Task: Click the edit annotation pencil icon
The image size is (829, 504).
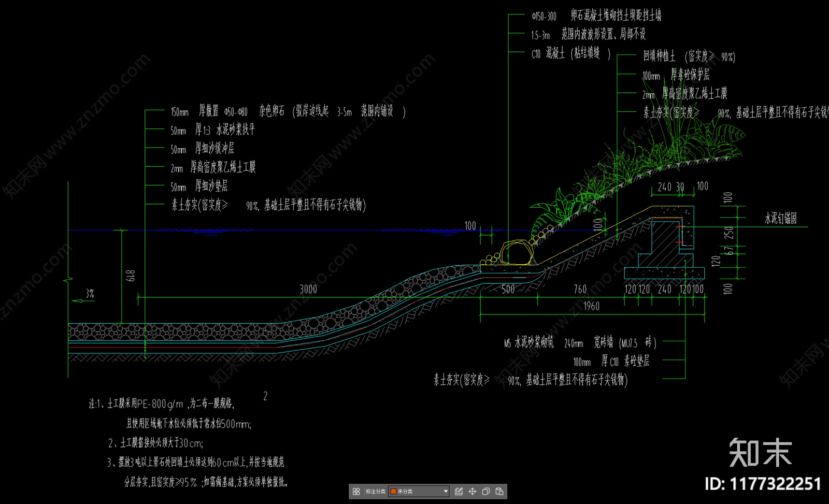Action: (x=459, y=491)
